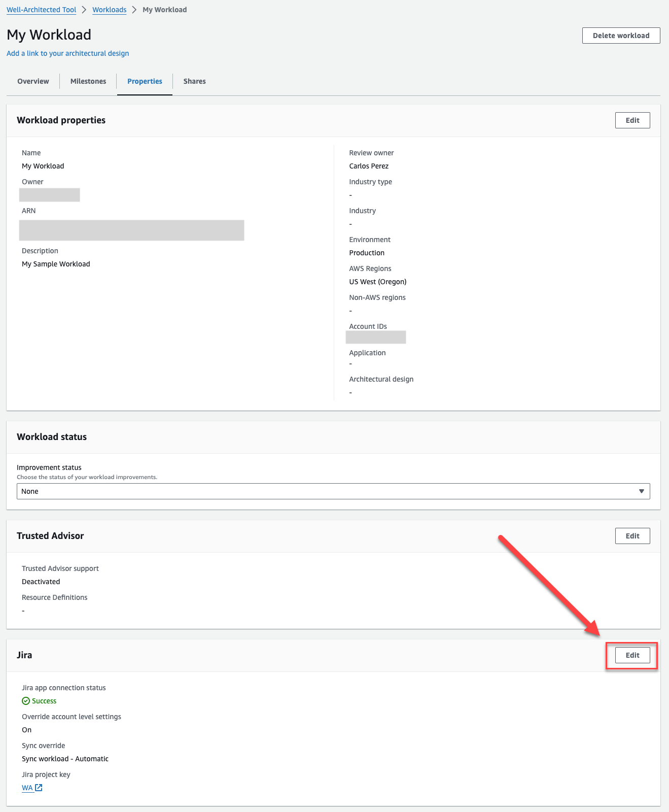Switch to the Overview tab
Screen dimensions: 669x812
click(33, 81)
